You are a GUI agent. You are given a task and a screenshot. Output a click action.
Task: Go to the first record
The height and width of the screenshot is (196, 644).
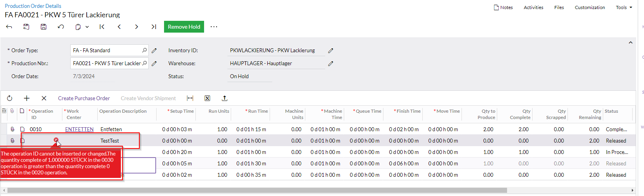tap(102, 27)
